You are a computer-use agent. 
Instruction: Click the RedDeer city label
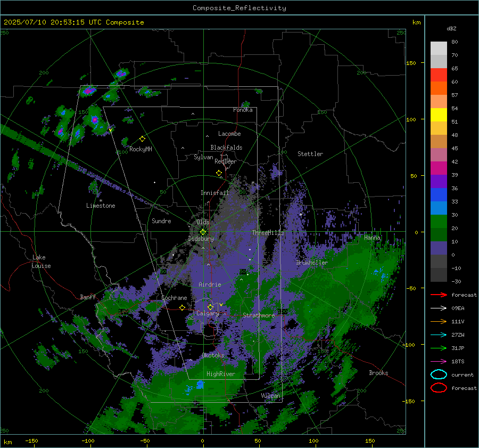pos(226,161)
